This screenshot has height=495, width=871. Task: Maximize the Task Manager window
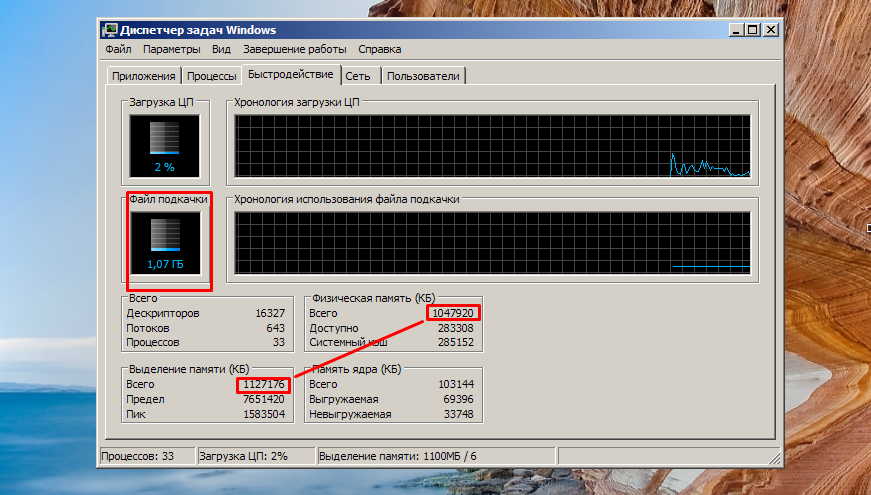pyautogui.click(x=753, y=30)
